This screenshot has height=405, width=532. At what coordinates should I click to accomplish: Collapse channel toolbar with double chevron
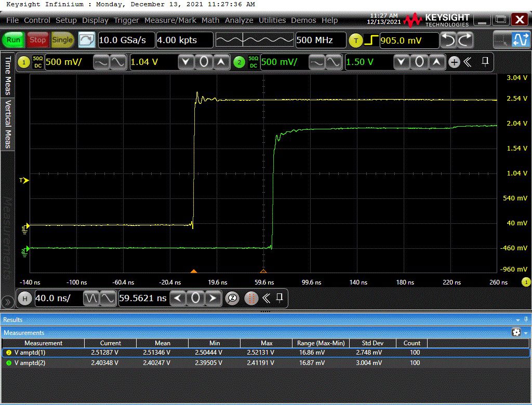468,62
